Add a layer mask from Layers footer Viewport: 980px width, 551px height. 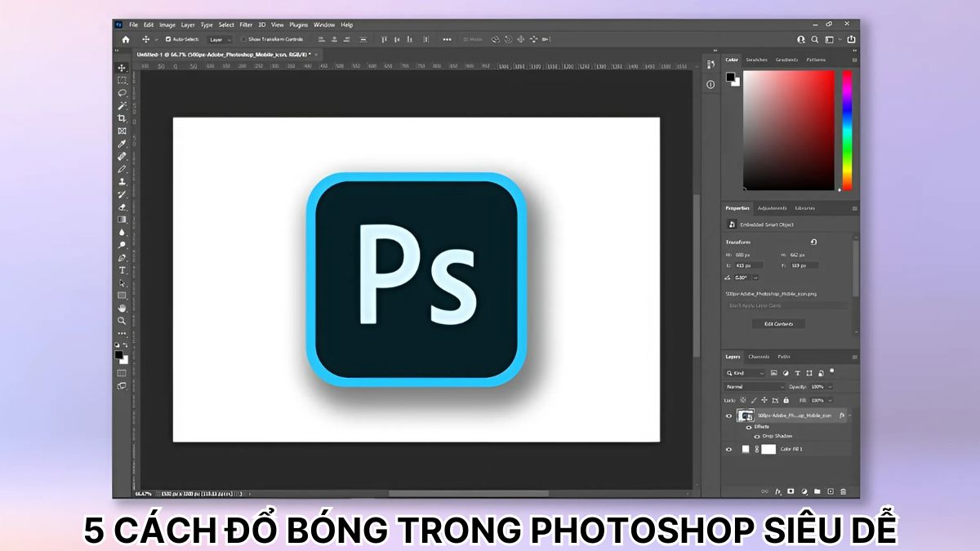click(x=791, y=491)
